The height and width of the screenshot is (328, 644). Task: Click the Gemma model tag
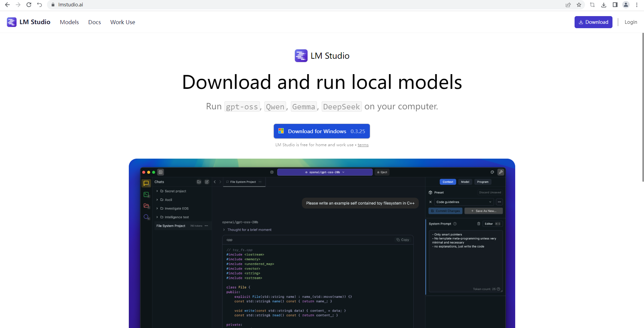point(304,107)
